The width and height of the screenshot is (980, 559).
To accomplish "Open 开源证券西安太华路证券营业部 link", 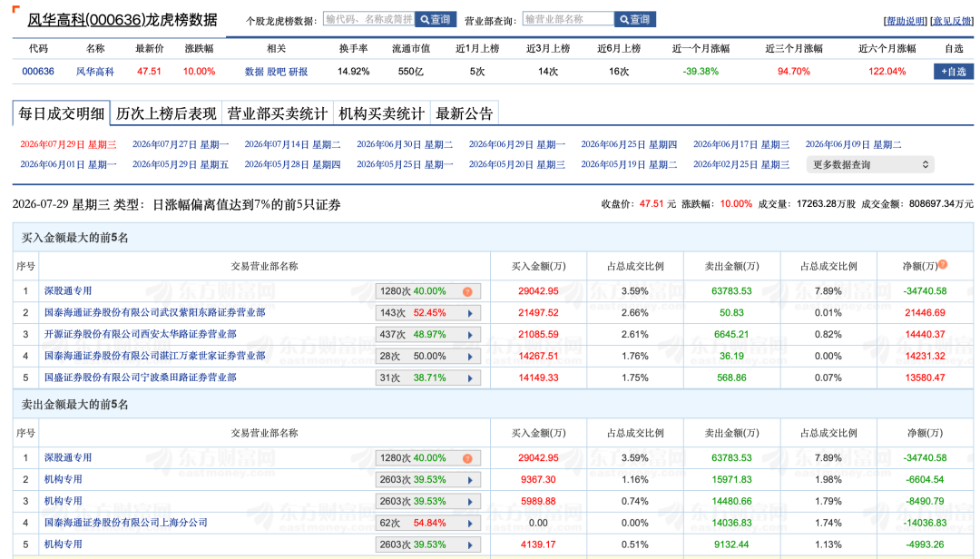I will (140, 334).
